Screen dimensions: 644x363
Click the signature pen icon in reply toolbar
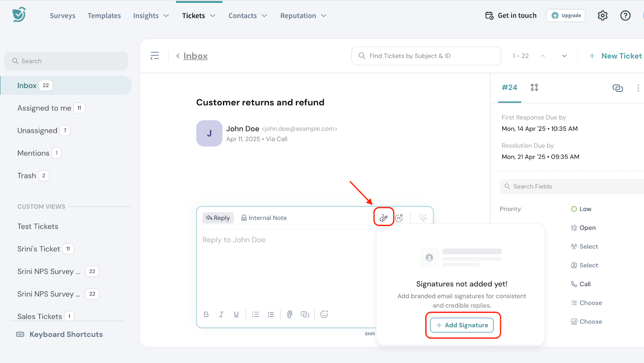[x=384, y=218]
